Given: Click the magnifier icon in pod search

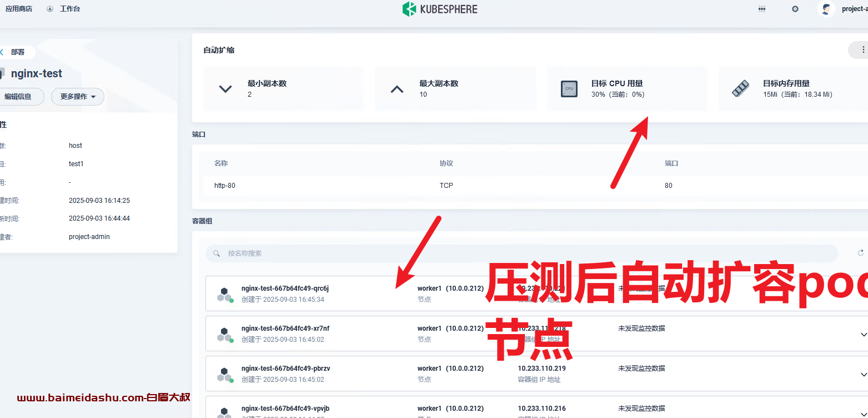Looking at the screenshot, I should tap(217, 253).
